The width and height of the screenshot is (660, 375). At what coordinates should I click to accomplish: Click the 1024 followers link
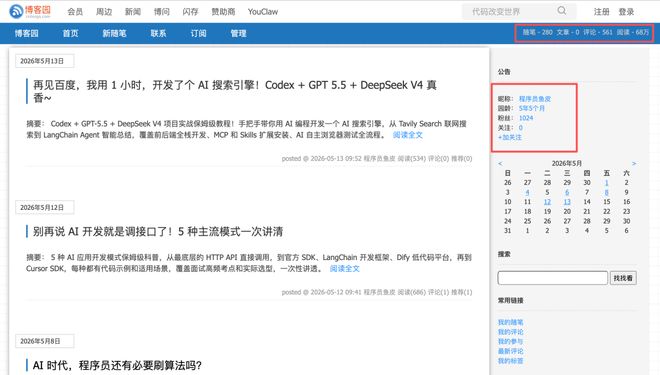(x=526, y=118)
